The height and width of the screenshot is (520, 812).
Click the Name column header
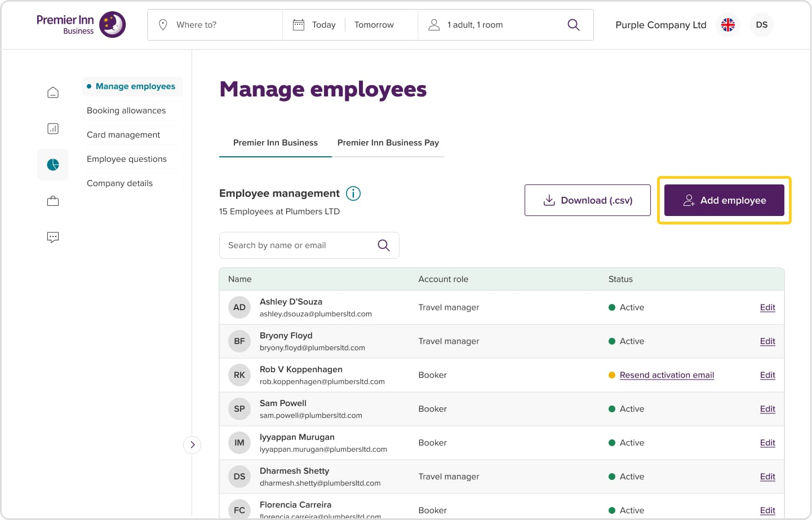pyautogui.click(x=239, y=279)
